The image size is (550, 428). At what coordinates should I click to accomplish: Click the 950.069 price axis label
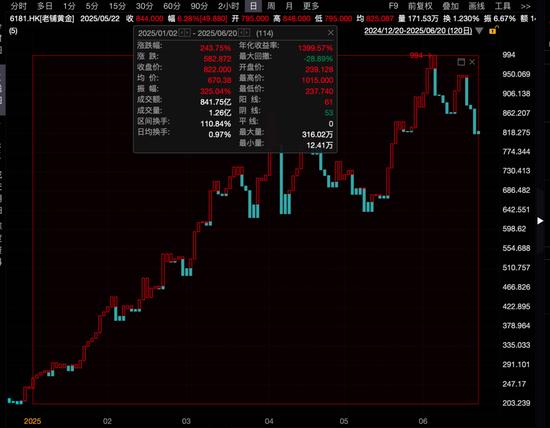[x=516, y=74]
